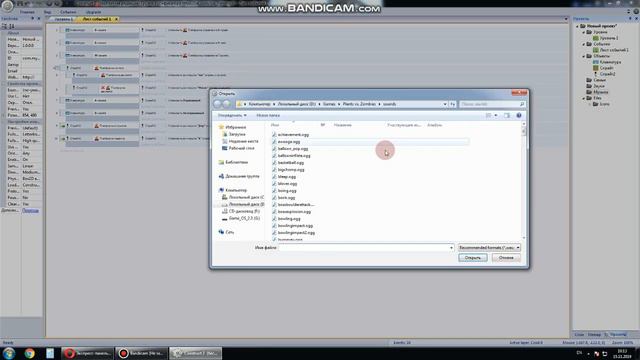Click Компьютер in the address breadcrumb
The width and height of the screenshot is (640, 360).
pyautogui.click(x=259, y=104)
